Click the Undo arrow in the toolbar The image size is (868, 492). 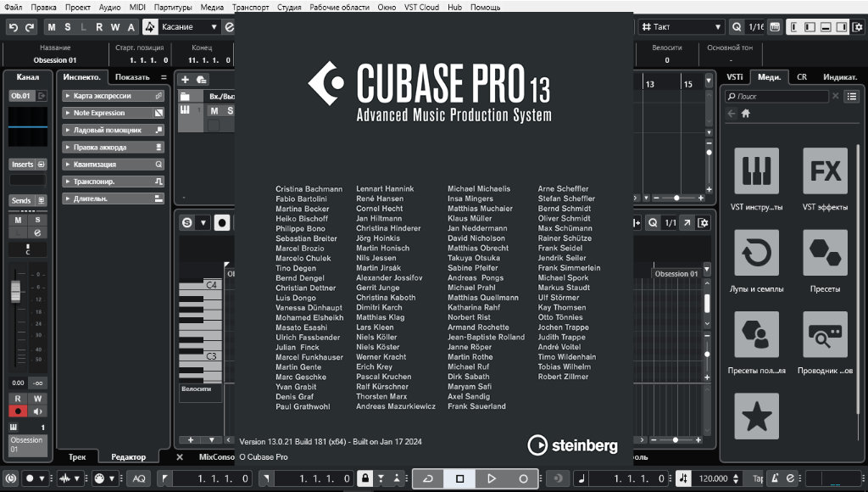[14, 26]
